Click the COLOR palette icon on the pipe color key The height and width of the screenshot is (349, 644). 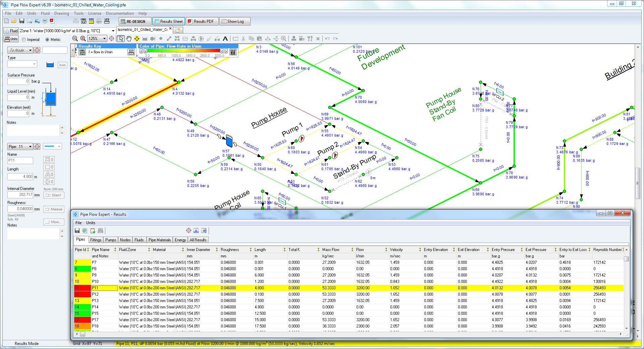pyautogui.click(x=233, y=52)
